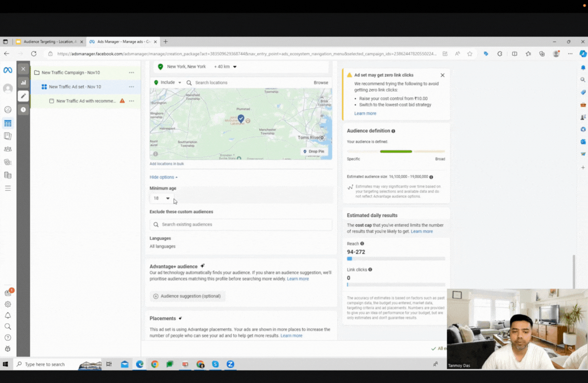The width and height of the screenshot is (588, 383).
Task: Open more options for New Traffic Ad set - Nov 10
Action: [x=131, y=87]
